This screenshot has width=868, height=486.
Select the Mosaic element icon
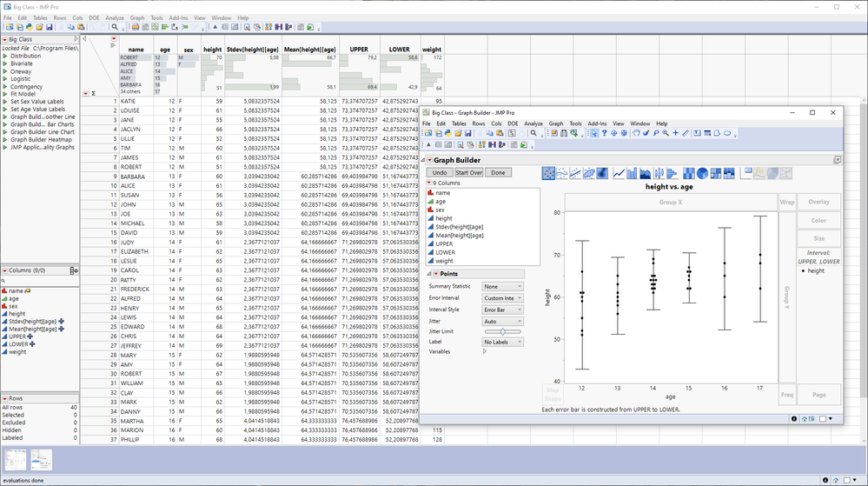click(729, 174)
